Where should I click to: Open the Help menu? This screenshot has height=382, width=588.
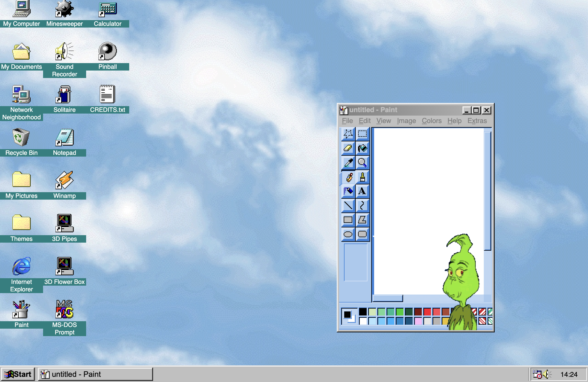[x=454, y=121]
